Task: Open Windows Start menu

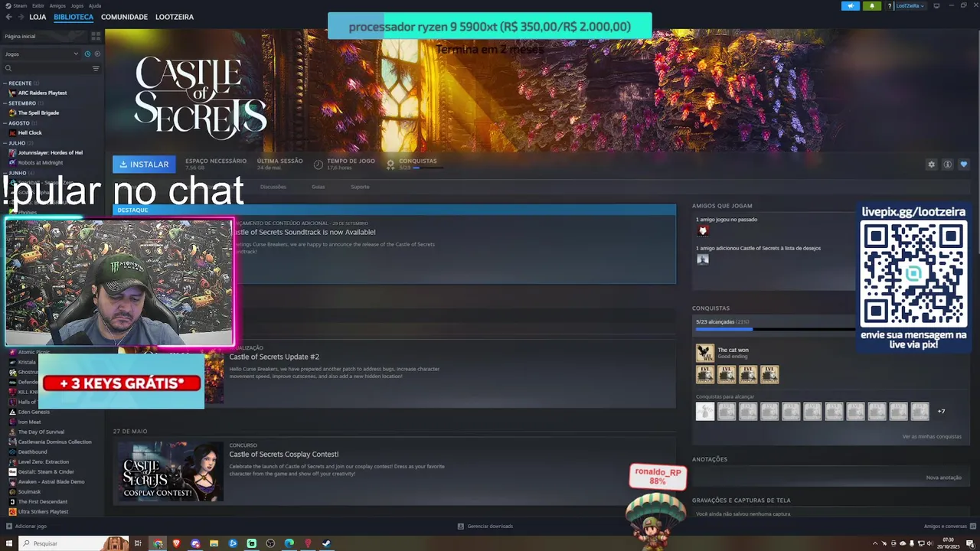Action: click(x=9, y=543)
